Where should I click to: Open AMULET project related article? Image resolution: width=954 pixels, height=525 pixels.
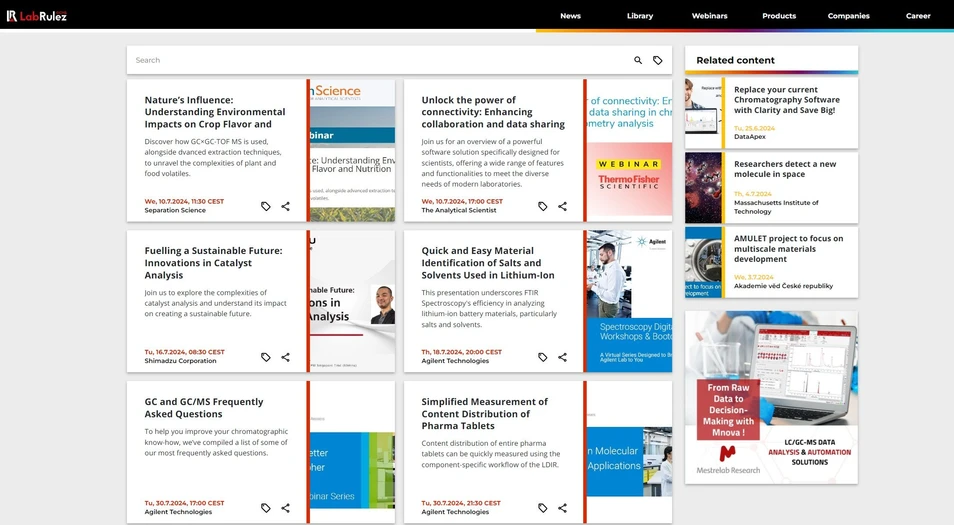point(789,249)
